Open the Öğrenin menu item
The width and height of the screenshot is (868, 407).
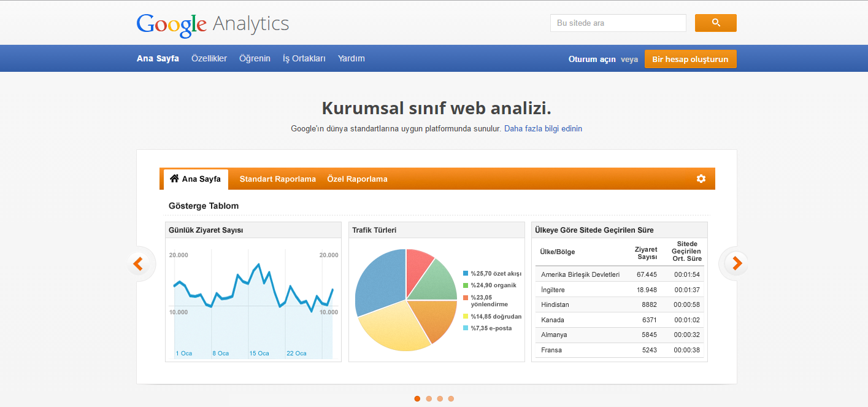tap(255, 58)
